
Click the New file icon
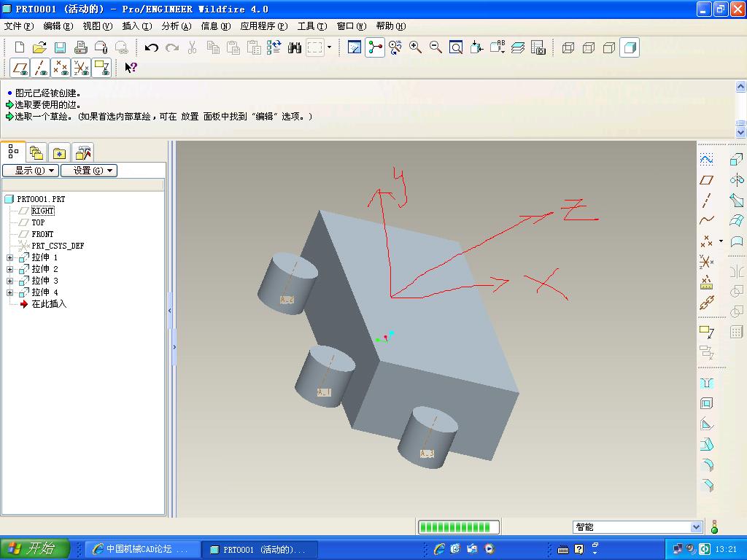20,47
